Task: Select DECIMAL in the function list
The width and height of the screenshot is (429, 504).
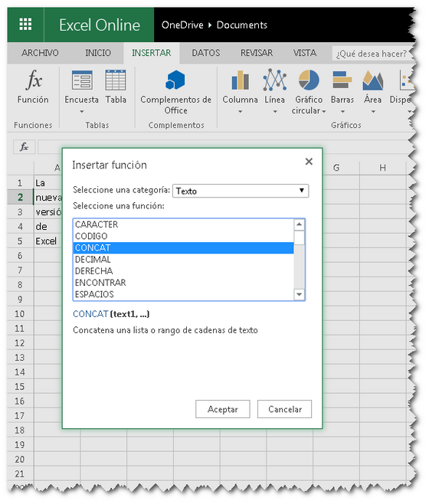Action: [184, 260]
